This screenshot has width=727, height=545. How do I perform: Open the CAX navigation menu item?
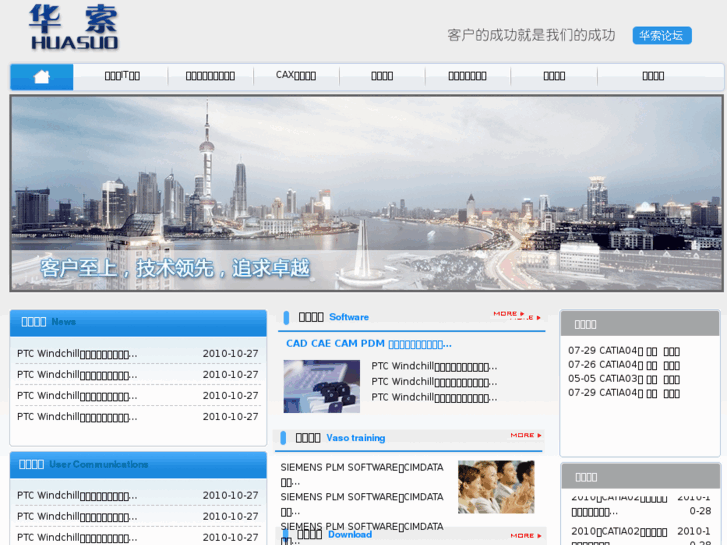[296, 76]
